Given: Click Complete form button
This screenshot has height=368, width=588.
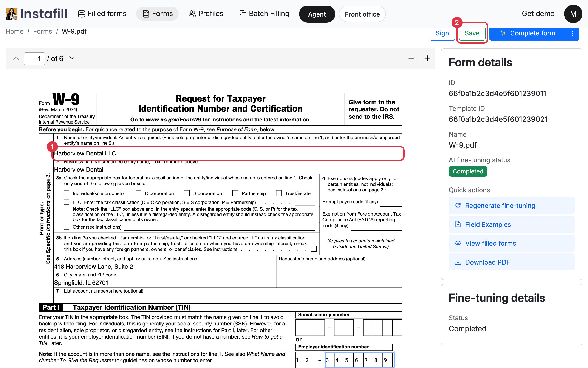Looking at the screenshot, I should coord(528,33).
